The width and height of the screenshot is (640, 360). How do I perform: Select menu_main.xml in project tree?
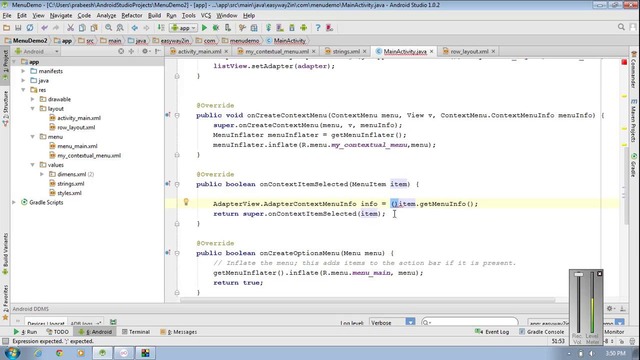[77, 146]
